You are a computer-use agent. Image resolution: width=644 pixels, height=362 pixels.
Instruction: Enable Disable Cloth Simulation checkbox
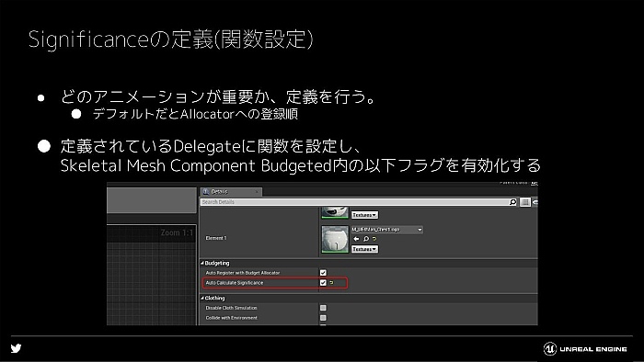point(323,308)
